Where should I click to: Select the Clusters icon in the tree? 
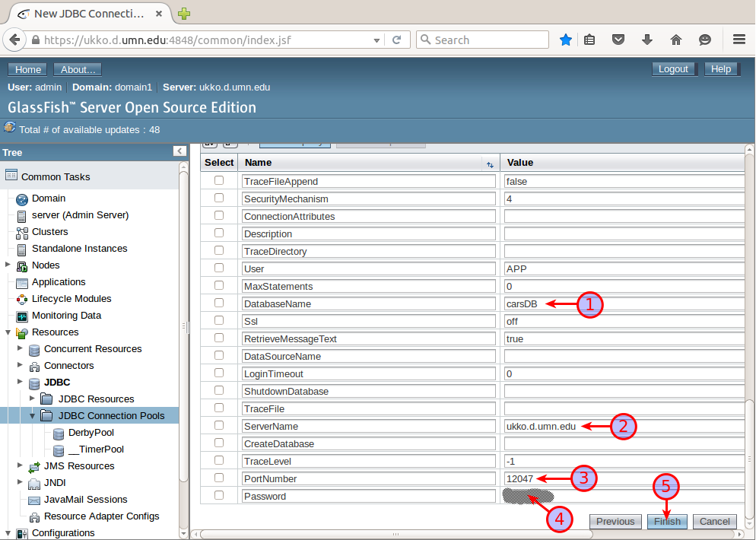(21, 232)
